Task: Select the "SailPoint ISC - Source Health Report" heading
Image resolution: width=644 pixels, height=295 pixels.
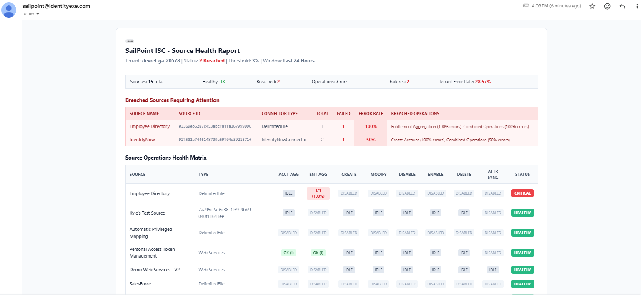Action: (183, 51)
